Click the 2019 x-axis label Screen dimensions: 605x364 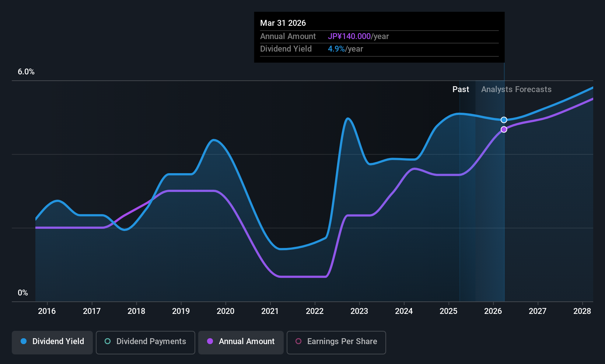[181, 311]
